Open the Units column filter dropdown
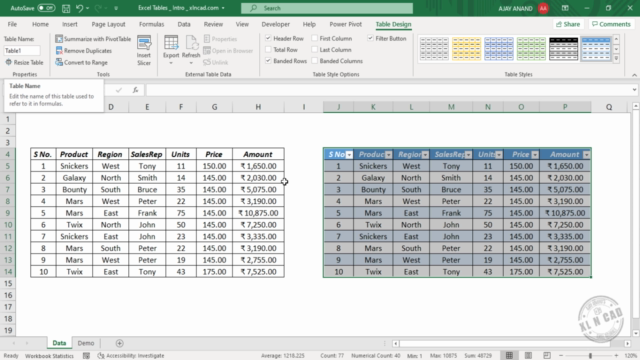Image resolution: width=640 pixels, height=360 pixels. pos(499,155)
